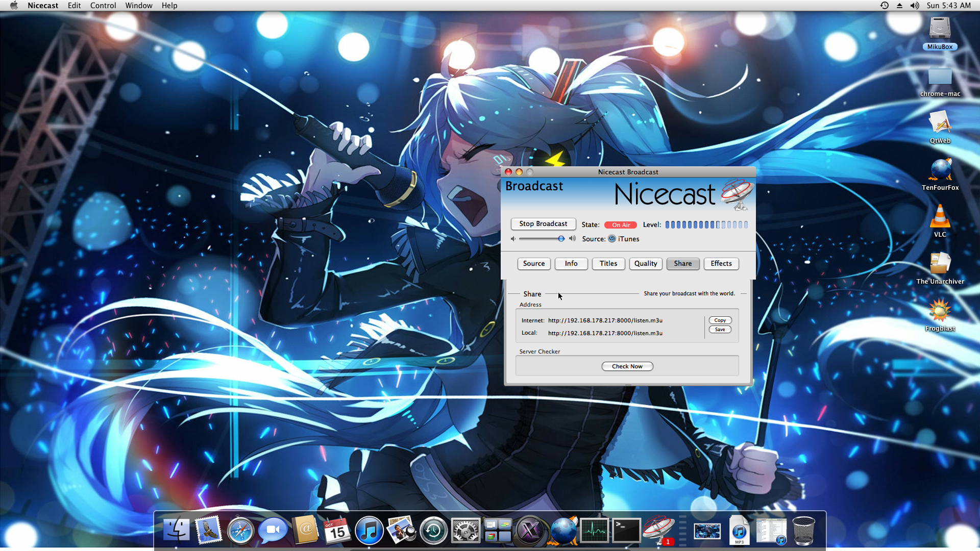Select the chrome-mac folder on desktop
The height and width of the screenshot is (551, 980).
tap(940, 81)
